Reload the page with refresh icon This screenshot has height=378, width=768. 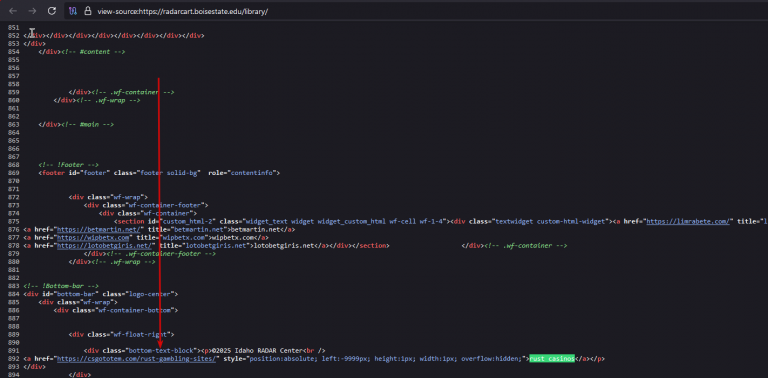(51, 11)
